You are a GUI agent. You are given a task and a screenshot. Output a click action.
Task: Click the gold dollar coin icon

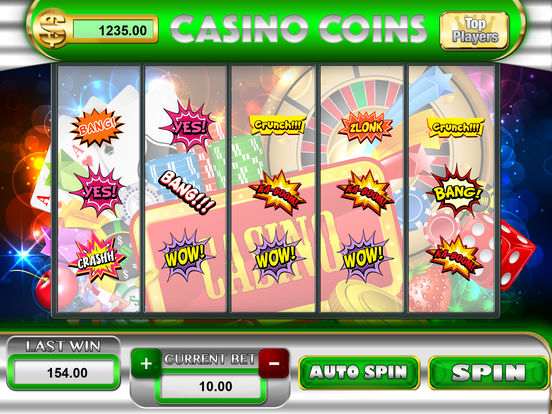tap(52, 29)
